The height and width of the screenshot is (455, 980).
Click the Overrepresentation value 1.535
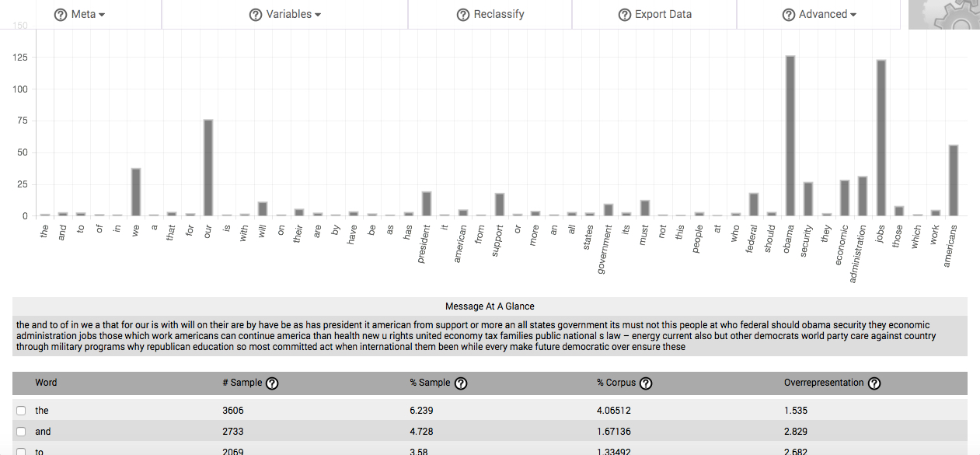[796, 411]
